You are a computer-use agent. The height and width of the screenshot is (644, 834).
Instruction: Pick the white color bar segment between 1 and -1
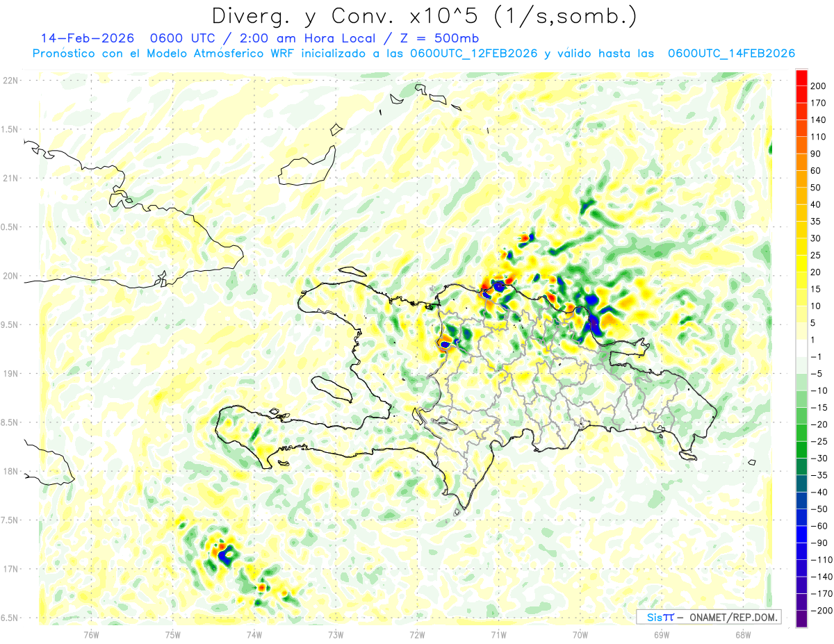pos(801,348)
